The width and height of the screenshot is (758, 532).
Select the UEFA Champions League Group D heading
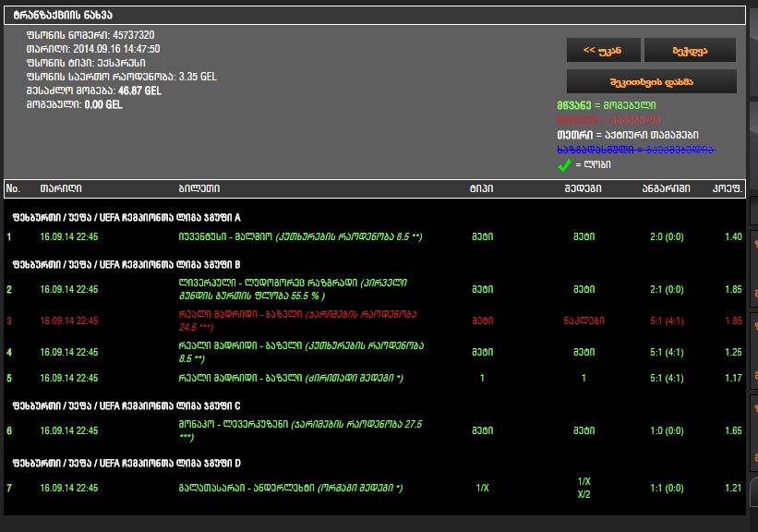point(125,463)
